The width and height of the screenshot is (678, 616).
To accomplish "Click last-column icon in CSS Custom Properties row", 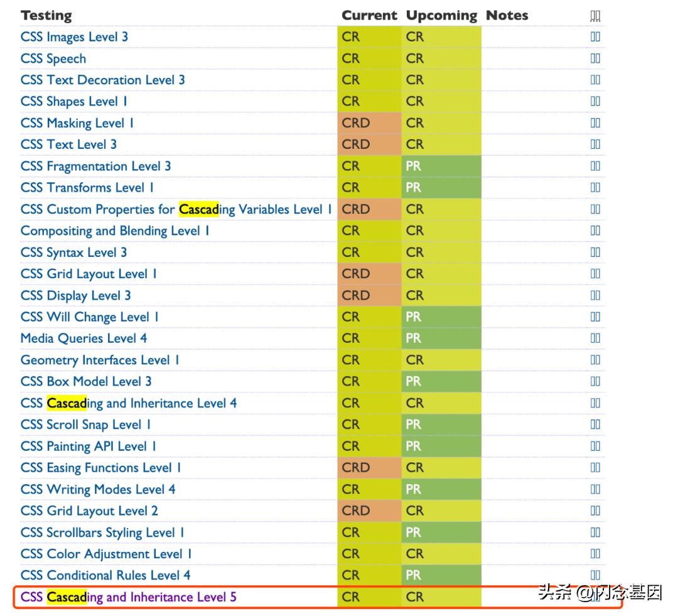I will [x=595, y=209].
